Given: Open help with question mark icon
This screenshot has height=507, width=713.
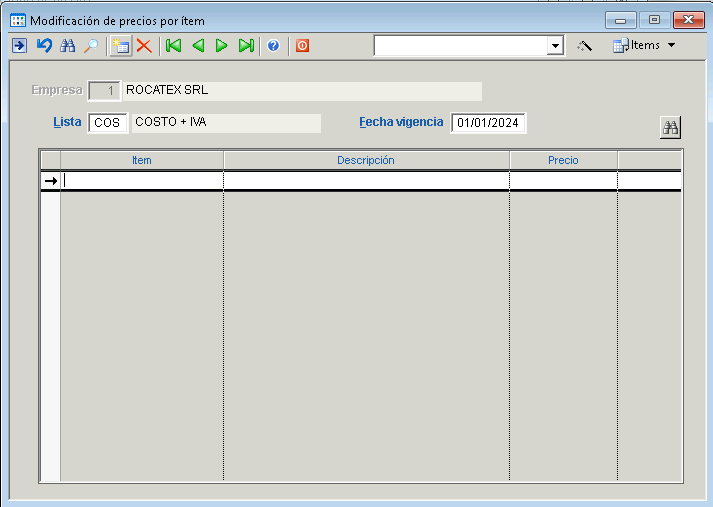Looking at the screenshot, I should (x=273, y=46).
